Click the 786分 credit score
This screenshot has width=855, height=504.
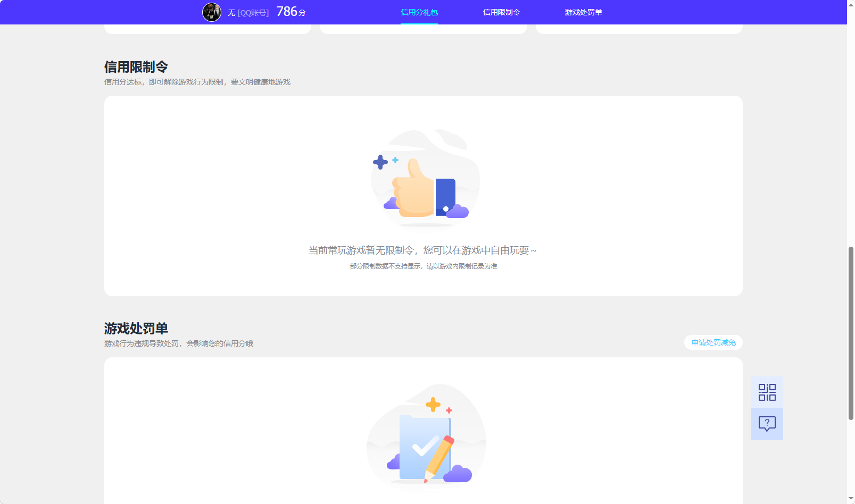pos(291,12)
